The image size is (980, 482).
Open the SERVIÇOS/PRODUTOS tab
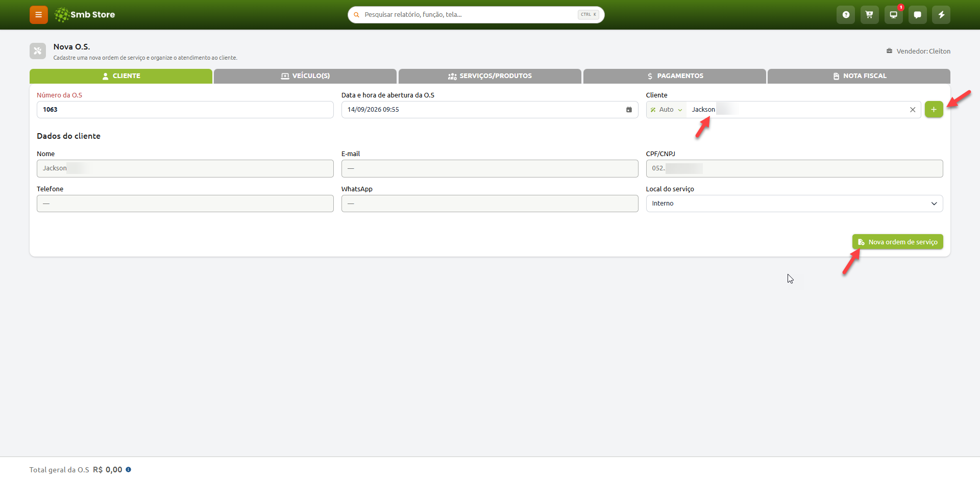490,76
